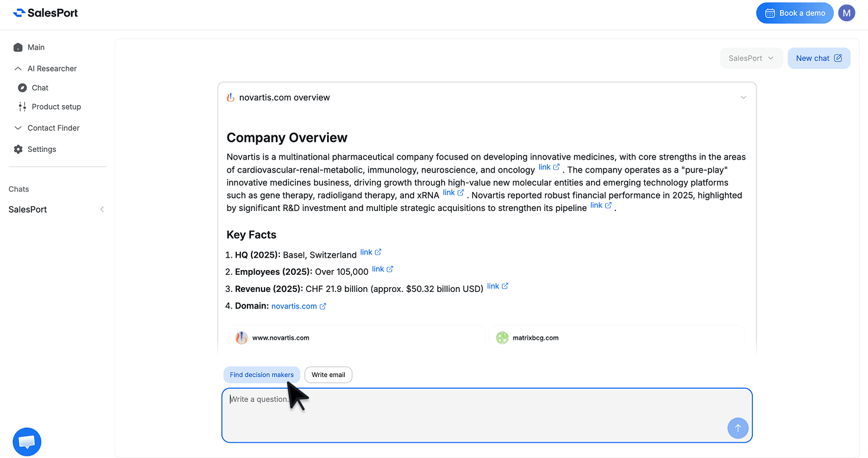Collapse the novartis.com overview panel
The width and height of the screenshot is (868, 458).
point(743,98)
